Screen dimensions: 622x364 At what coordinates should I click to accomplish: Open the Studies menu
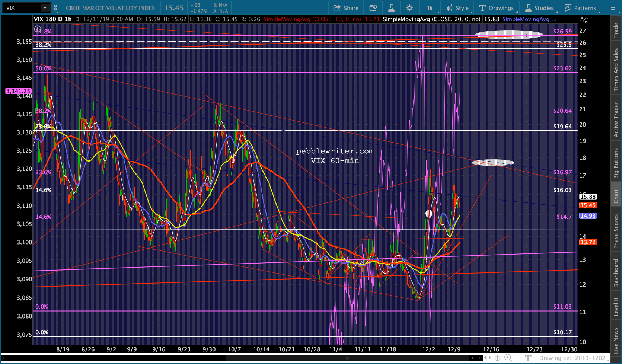pyautogui.click(x=540, y=8)
